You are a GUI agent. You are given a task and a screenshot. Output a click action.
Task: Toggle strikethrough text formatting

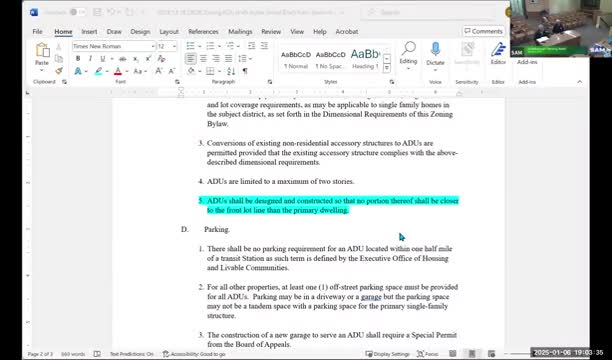[x=123, y=59]
